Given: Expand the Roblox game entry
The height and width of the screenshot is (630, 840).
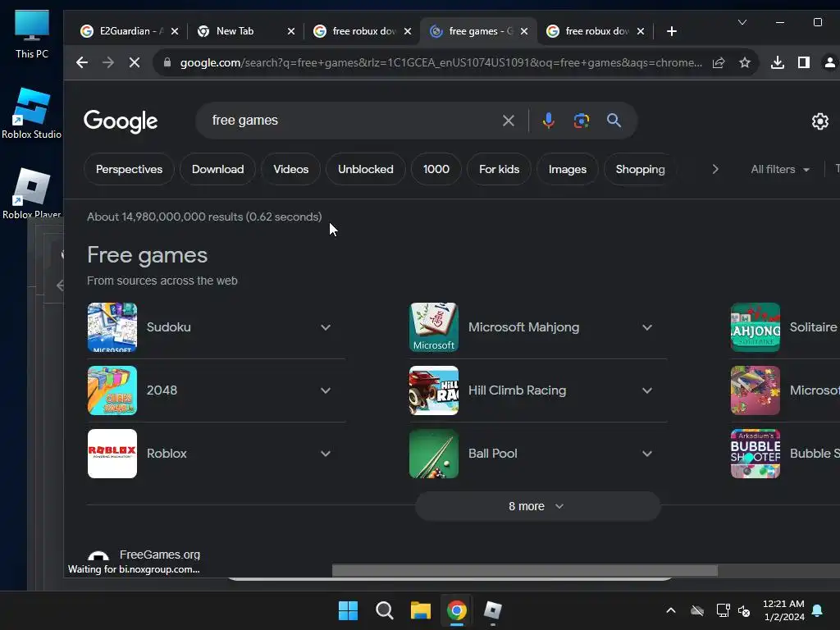Looking at the screenshot, I should pyautogui.click(x=325, y=454).
